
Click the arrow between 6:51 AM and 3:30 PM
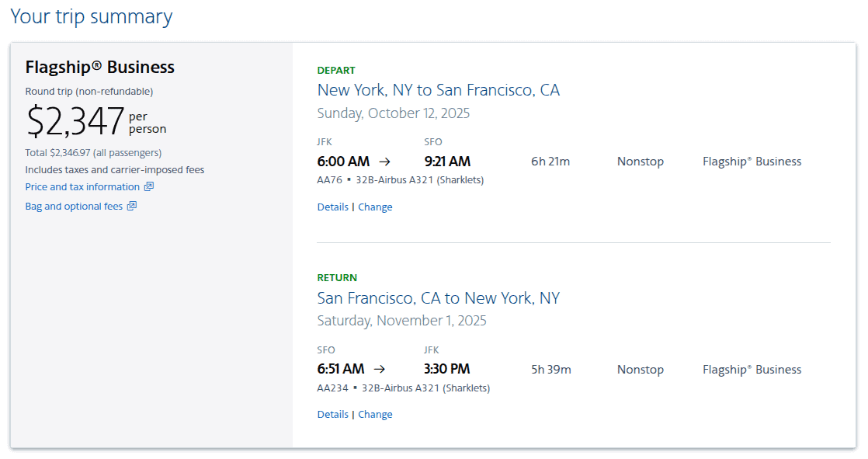(x=380, y=370)
